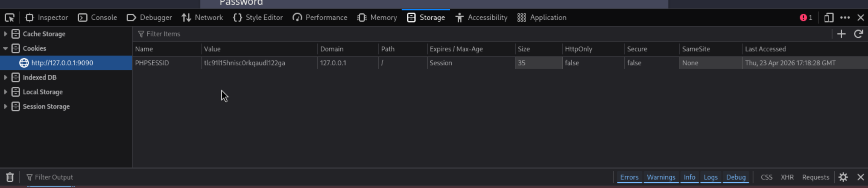Screen dimensions: 868x188
Task: Toggle the Errors filter in console
Action: pyautogui.click(x=629, y=177)
